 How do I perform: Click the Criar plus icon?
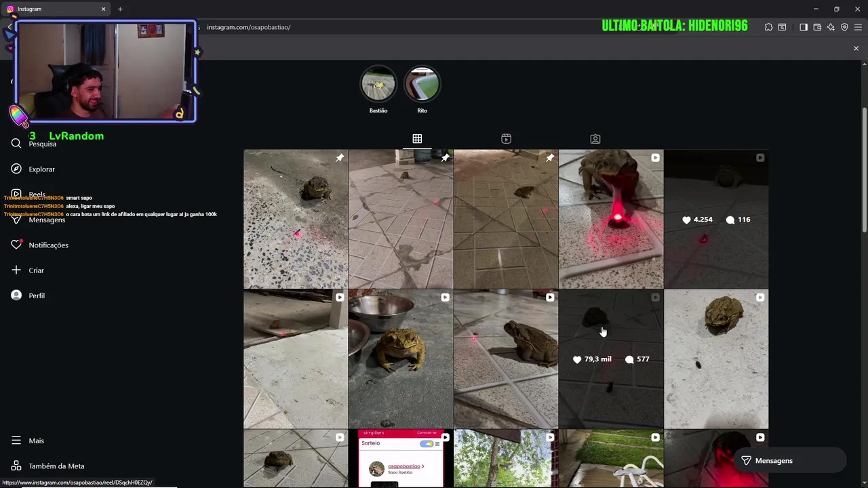16,270
